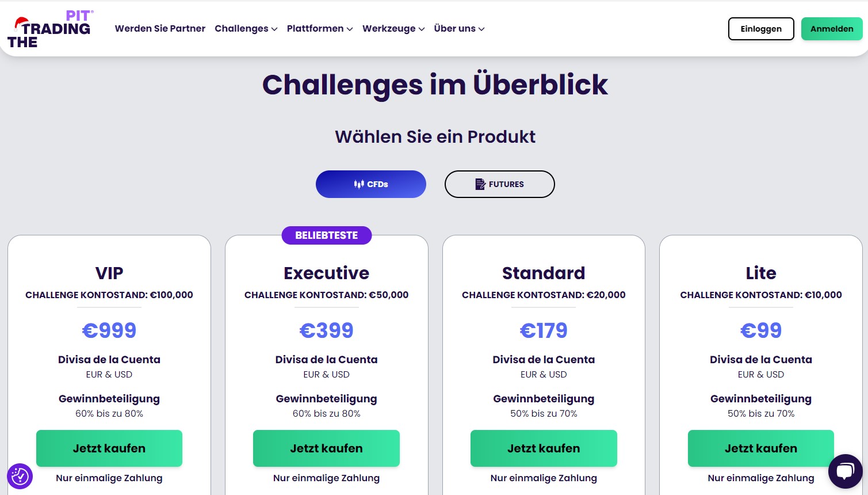Click the green Anmelden button
The image size is (868, 495).
pyautogui.click(x=832, y=29)
